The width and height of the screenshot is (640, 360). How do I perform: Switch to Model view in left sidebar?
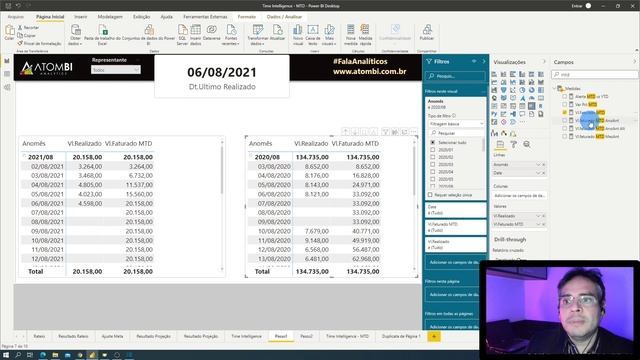coord(7,87)
